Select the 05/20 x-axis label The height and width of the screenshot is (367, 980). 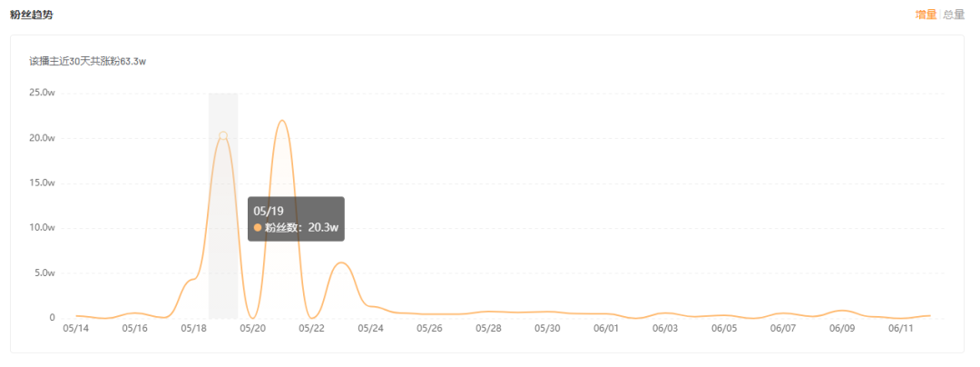tap(252, 328)
